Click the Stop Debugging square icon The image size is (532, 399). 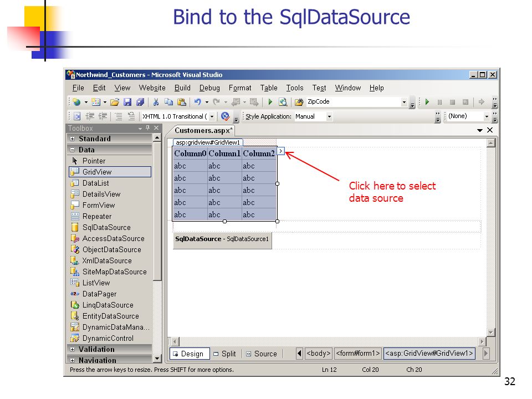click(452, 102)
